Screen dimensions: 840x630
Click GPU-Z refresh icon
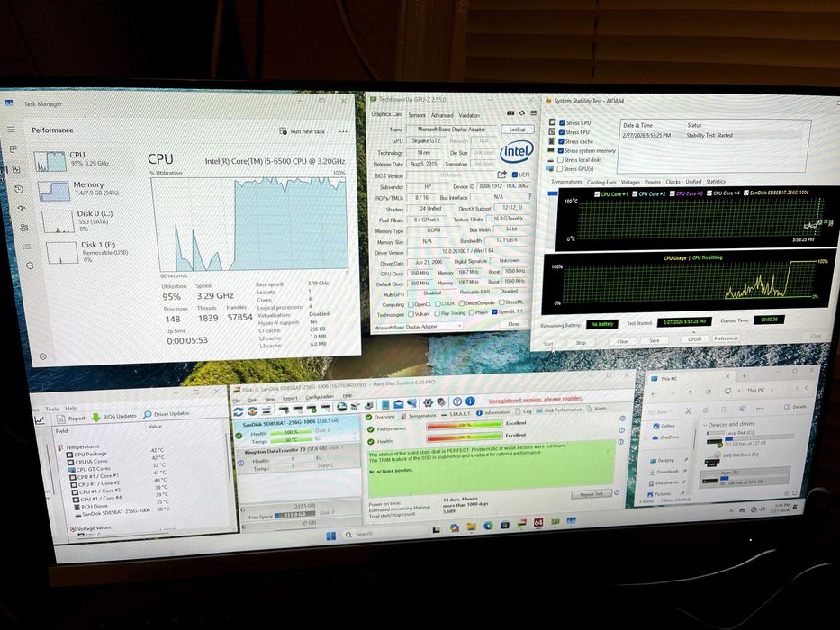tap(522, 113)
